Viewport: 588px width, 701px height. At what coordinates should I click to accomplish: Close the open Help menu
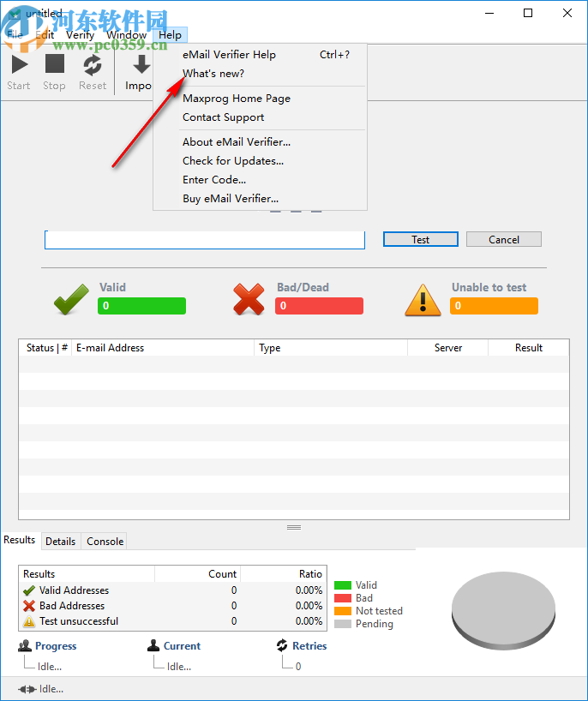[x=170, y=35]
